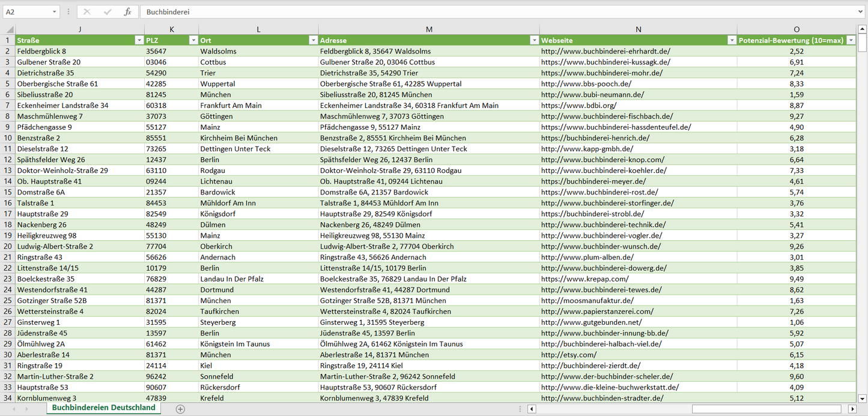The height and width of the screenshot is (416, 868).
Task: Click the Insert Function fx icon
Action: 127,11
